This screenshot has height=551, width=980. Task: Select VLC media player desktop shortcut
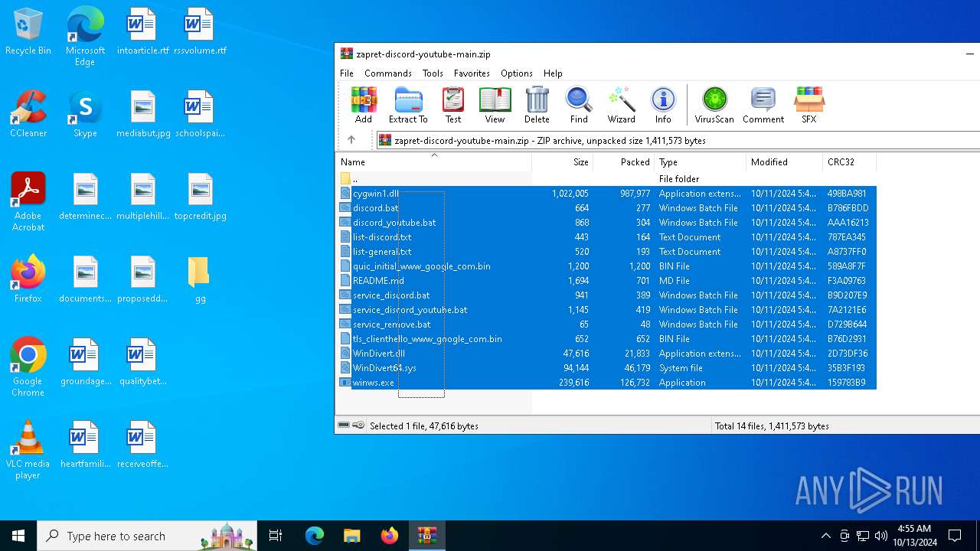pos(28,450)
